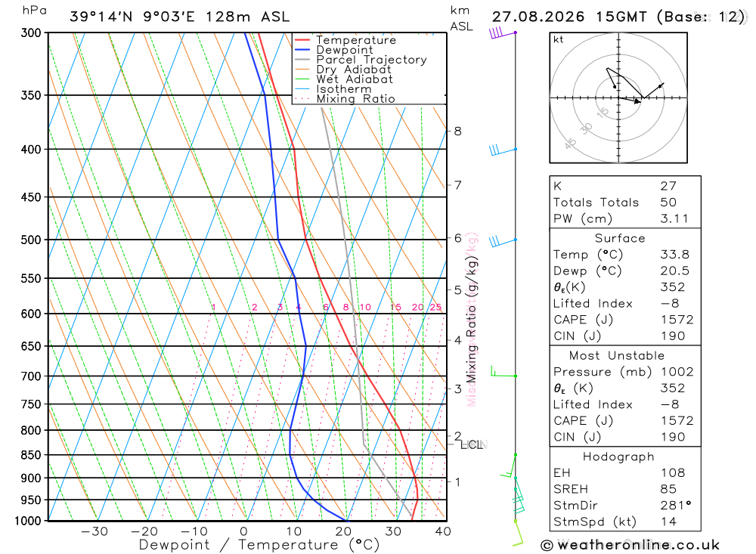Click the hodograph kt unit label
The height and width of the screenshot is (554, 756).
pyautogui.click(x=559, y=39)
